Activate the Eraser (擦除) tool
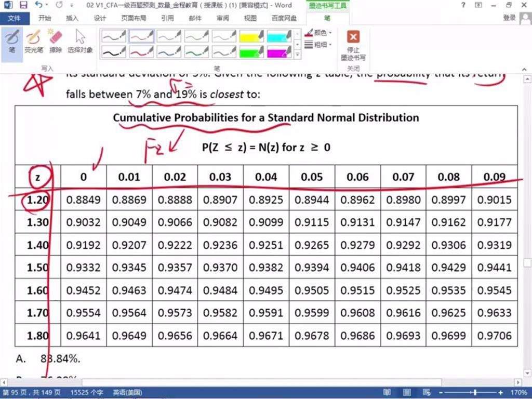The image size is (532, 399). 56,42
